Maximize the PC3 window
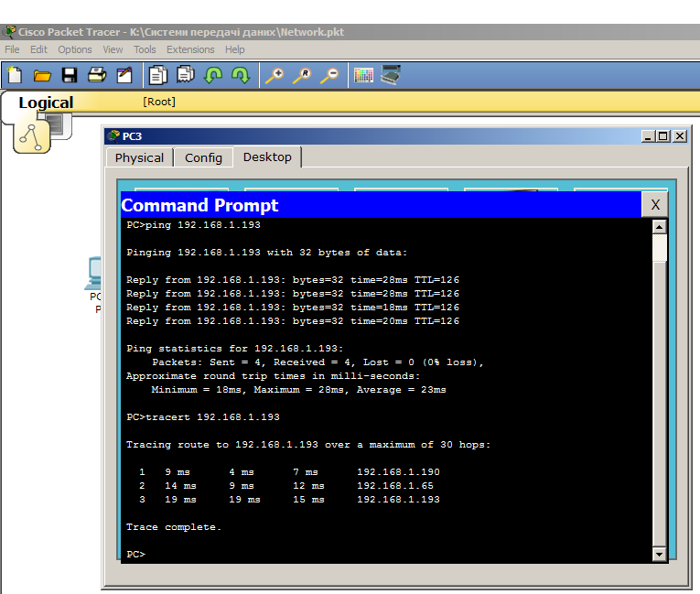This screenshot has width=700, height=594. (663, 136)
